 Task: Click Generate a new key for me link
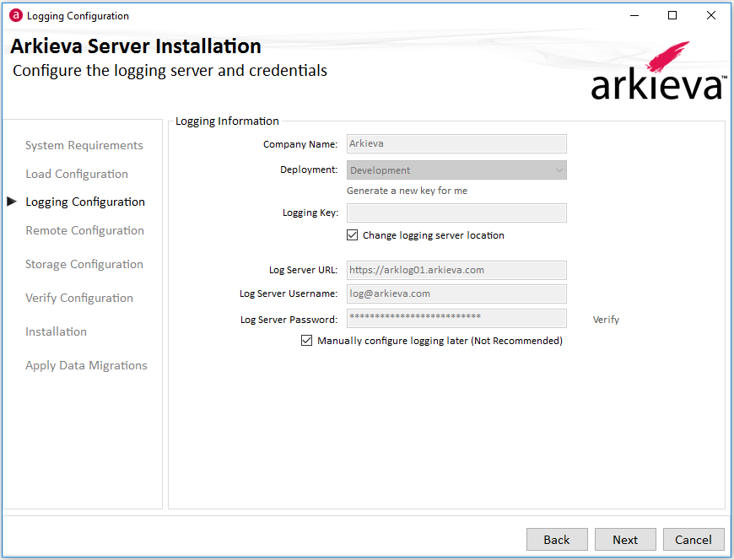(407, 191)
